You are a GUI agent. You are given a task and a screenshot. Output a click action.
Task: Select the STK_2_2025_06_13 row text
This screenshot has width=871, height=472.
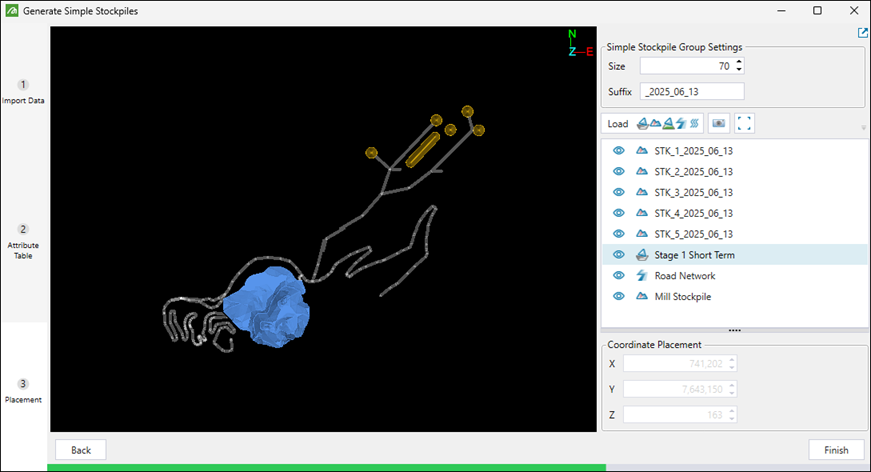pos(693,172)
